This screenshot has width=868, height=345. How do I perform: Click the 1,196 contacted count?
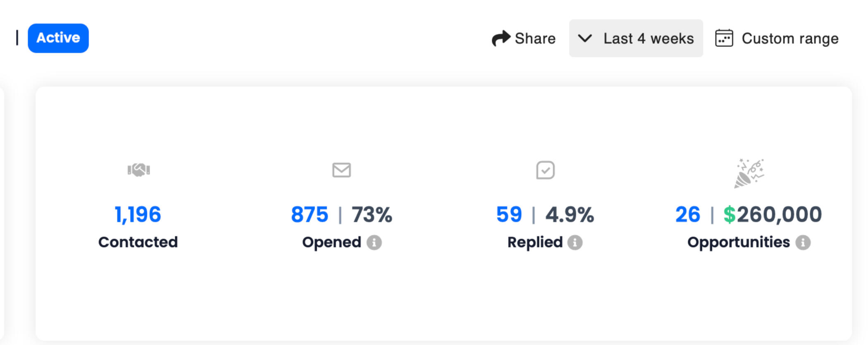(x=138, y=215)
